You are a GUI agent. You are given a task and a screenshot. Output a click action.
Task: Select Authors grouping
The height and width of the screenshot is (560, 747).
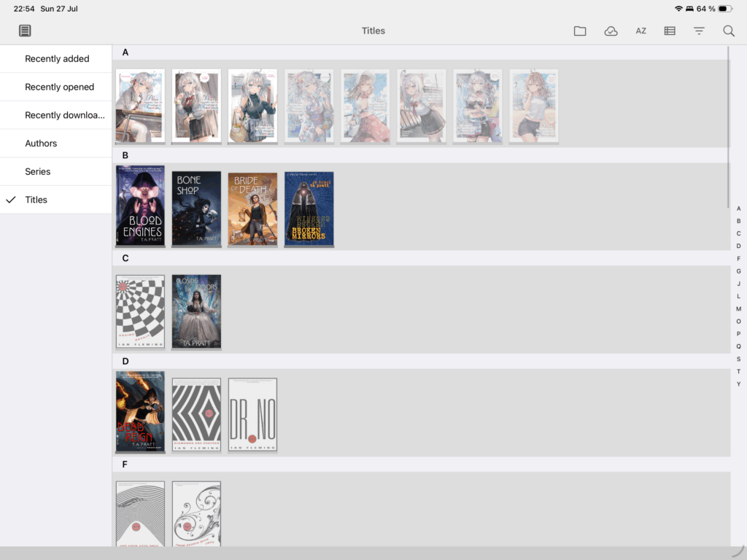coord(56,144)
